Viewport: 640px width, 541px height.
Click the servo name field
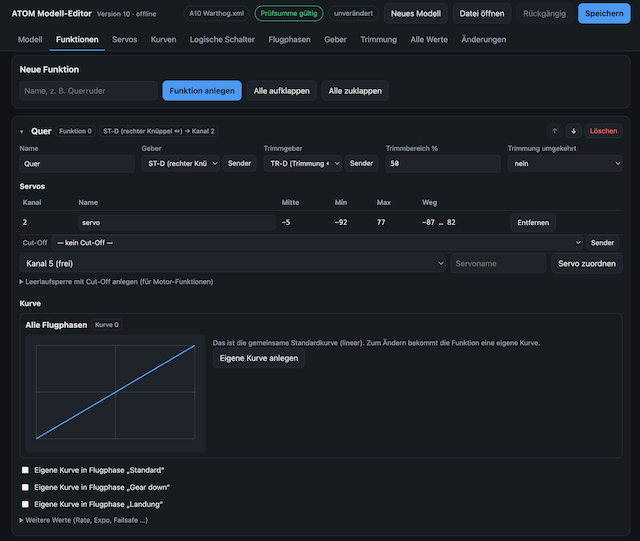tap(176, 223)
